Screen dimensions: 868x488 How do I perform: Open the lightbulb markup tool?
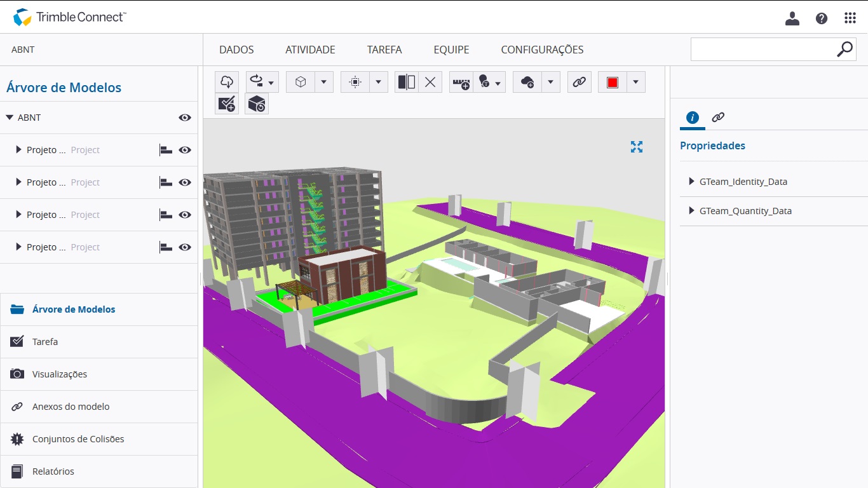point(489,82)
